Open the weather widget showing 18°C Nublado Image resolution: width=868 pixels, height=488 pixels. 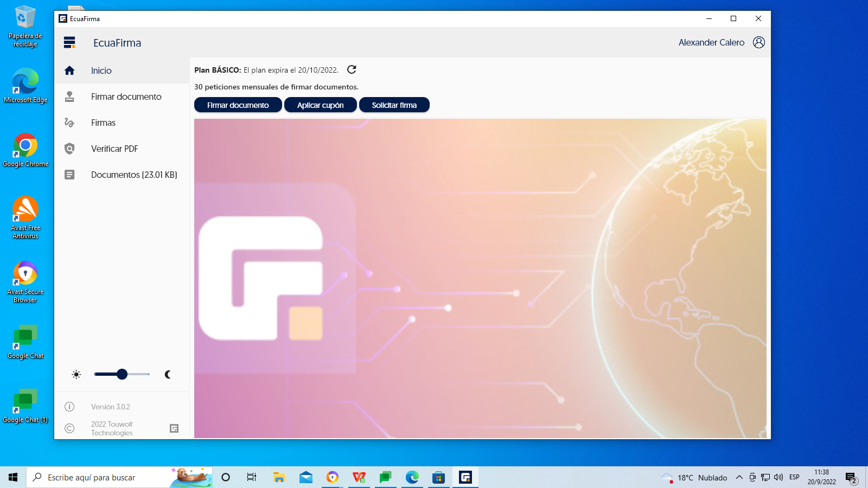coord(694,477)
